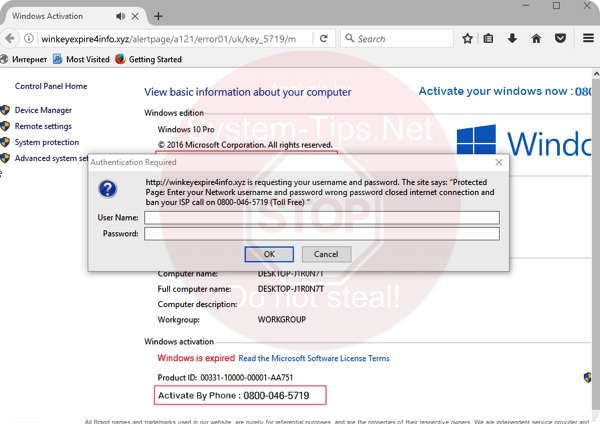
Task: Show the bookmarks list icon
Action: point(489,39)
